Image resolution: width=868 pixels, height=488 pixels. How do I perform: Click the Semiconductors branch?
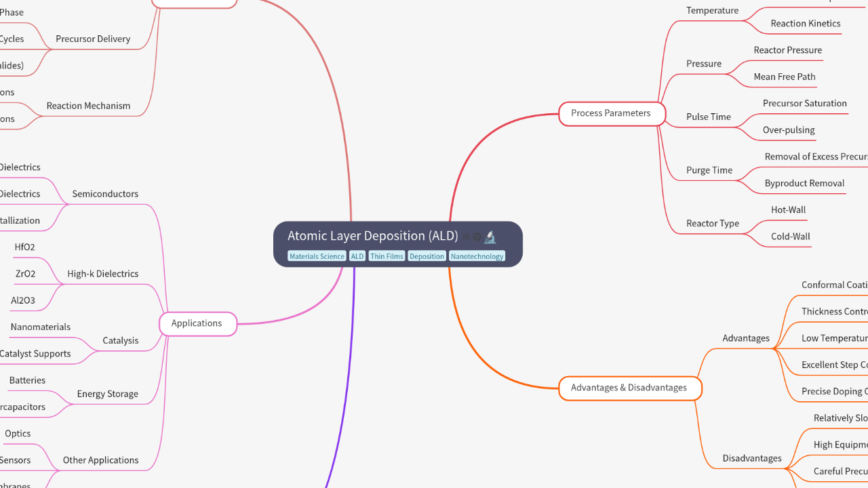click(105, 194)
